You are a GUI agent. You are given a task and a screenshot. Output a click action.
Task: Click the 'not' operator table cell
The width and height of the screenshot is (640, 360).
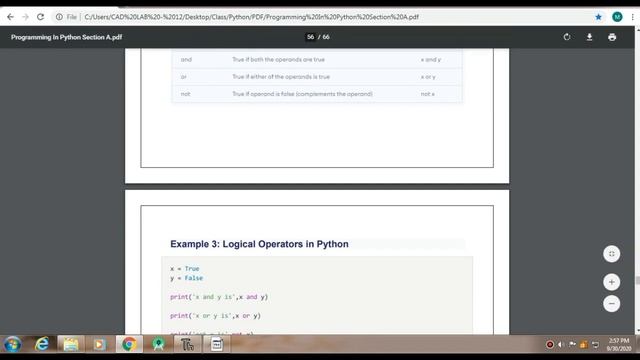[185, 94]
